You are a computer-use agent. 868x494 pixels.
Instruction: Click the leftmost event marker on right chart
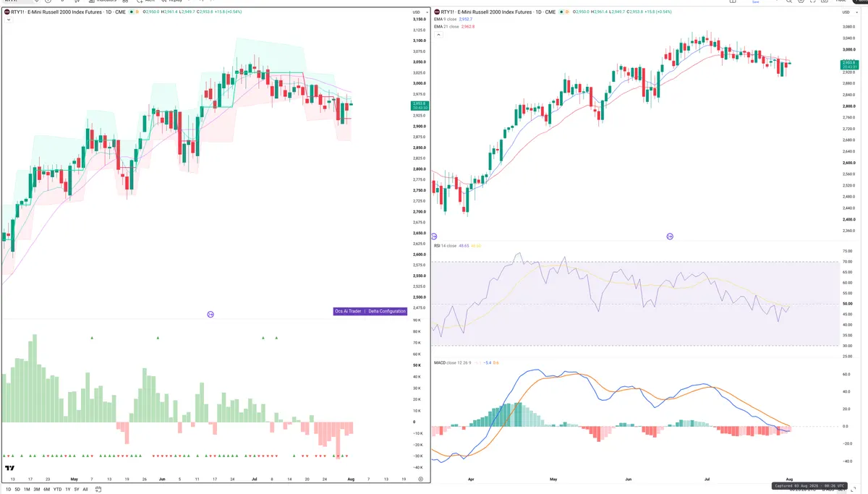click(434, 237)
